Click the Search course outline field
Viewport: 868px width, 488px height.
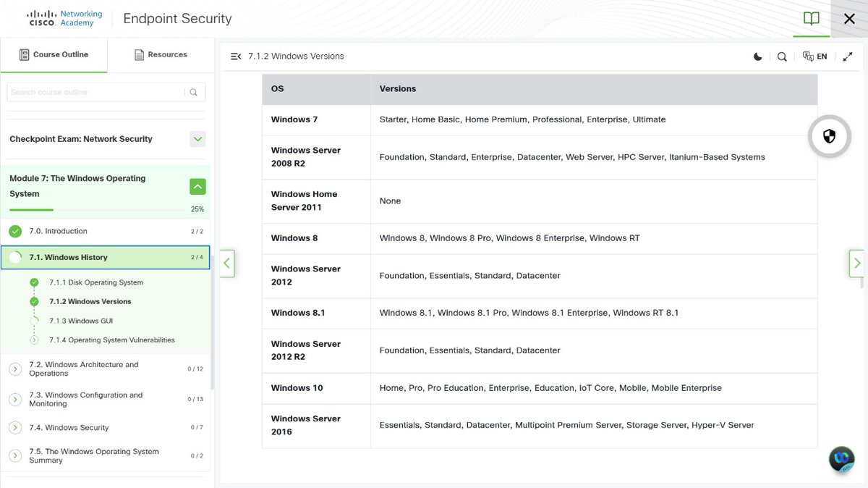[95, 92]
